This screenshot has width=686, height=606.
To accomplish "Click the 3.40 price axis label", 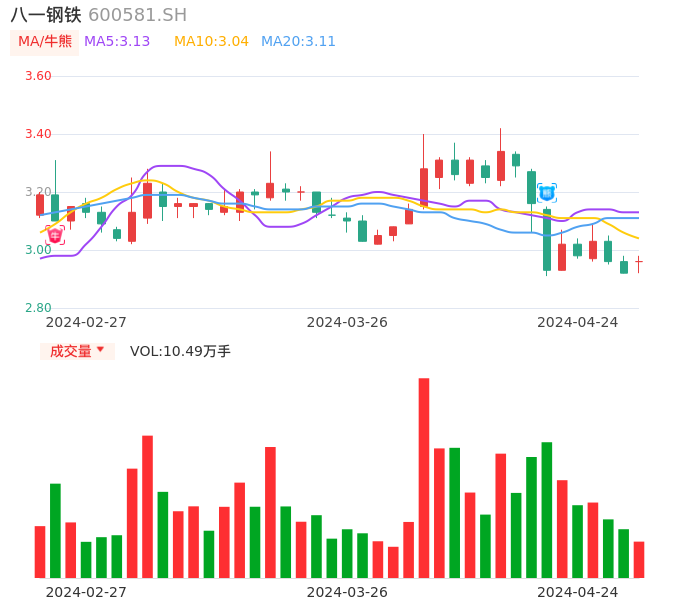I will [38, 134].
